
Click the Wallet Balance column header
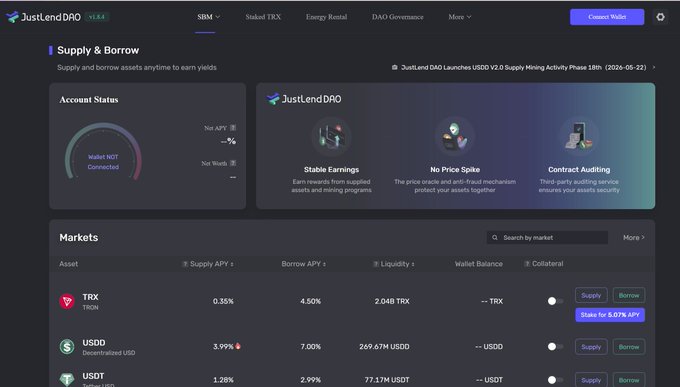(479, 264)
